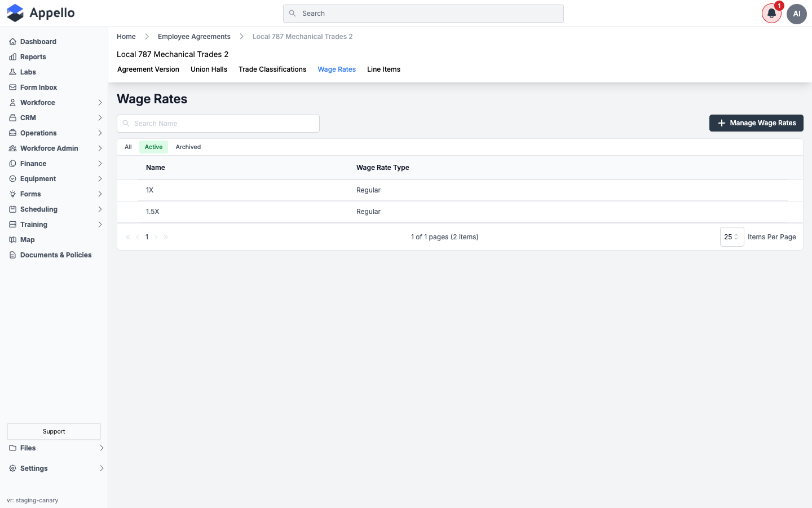Filter wage rates by Archived
This screenshot has width=812, height=508.
188,147
